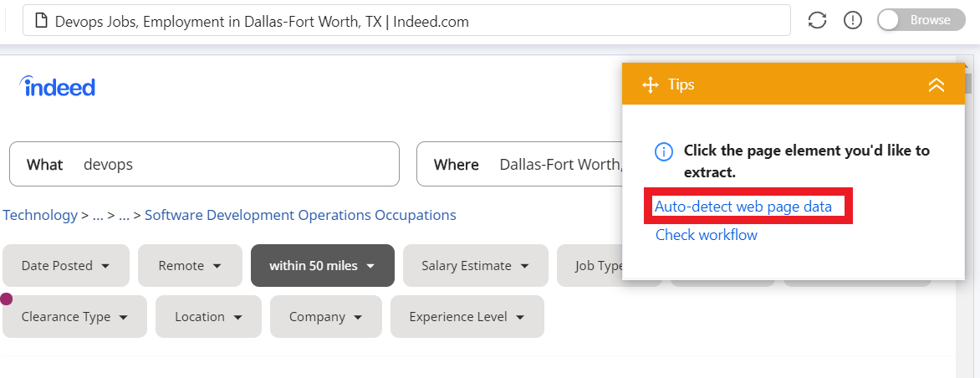Click the exclamation alert icon in the address bar
This screenshot has width=980, height=378.
853,20
